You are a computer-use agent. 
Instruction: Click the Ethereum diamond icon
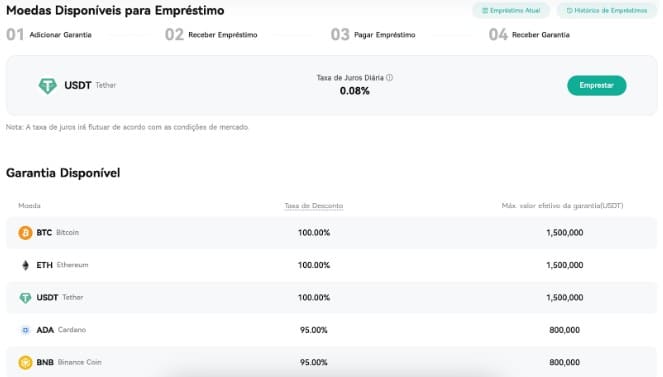coord(25,265)
